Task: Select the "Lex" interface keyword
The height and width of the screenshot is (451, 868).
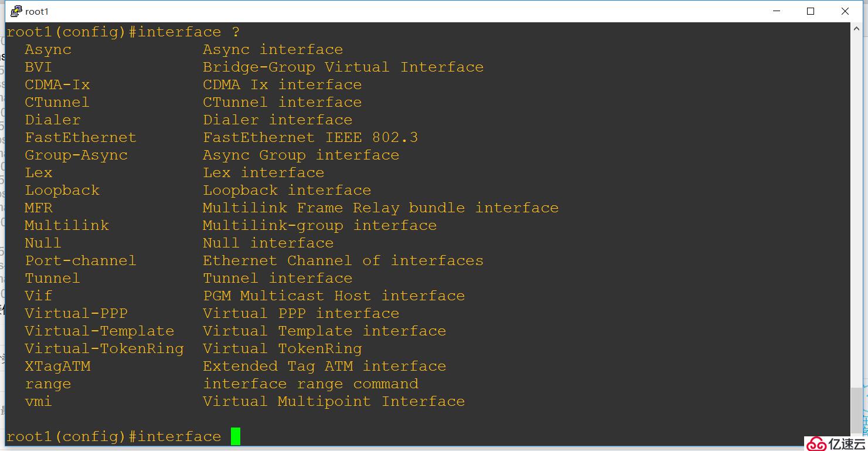Action: 39,173
